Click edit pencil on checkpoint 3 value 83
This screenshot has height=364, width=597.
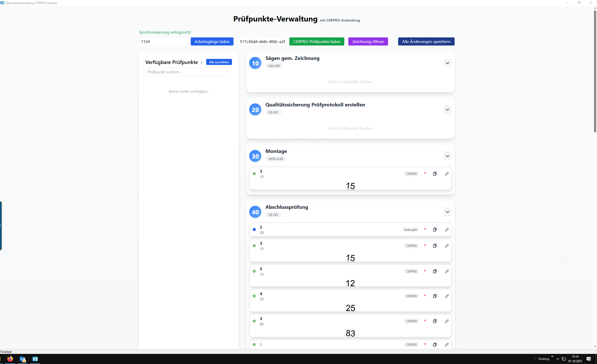coord(447,321)
